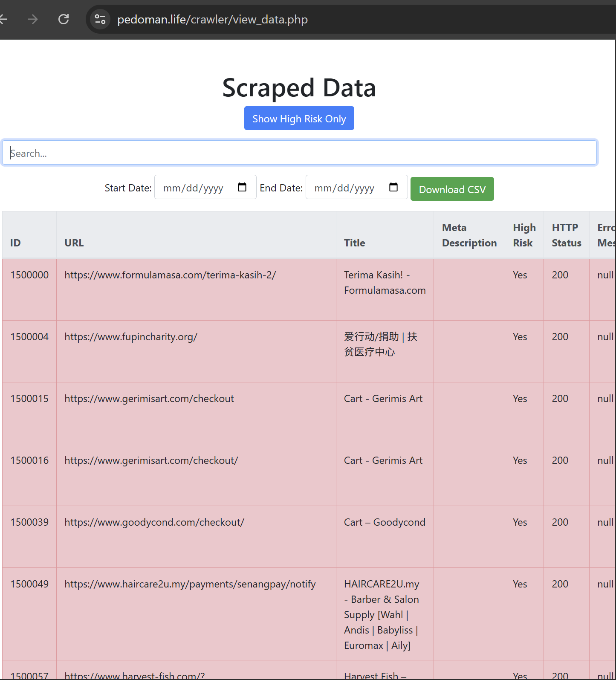Open the End Date calendar picker icon

393,187
